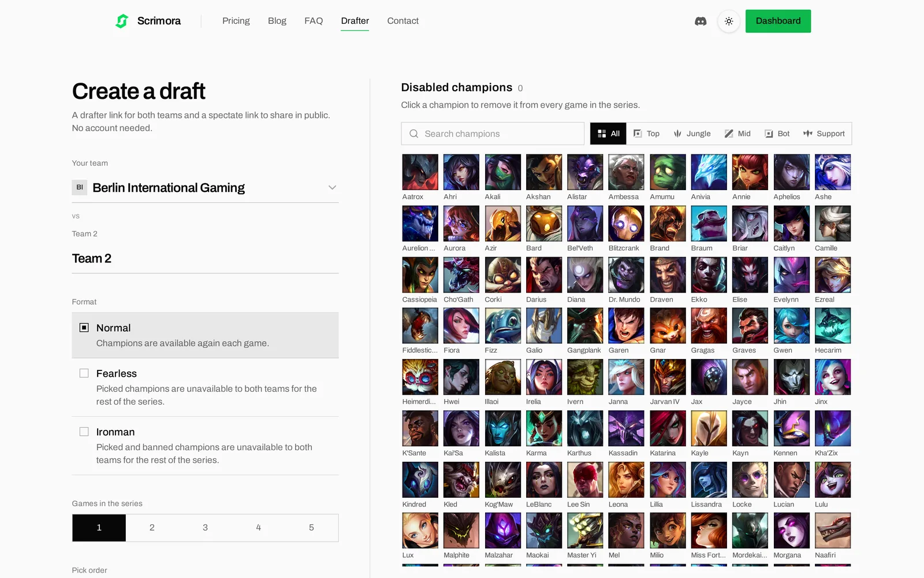Disable the Bard champion
Screen dimensions: 924x578
544,224
